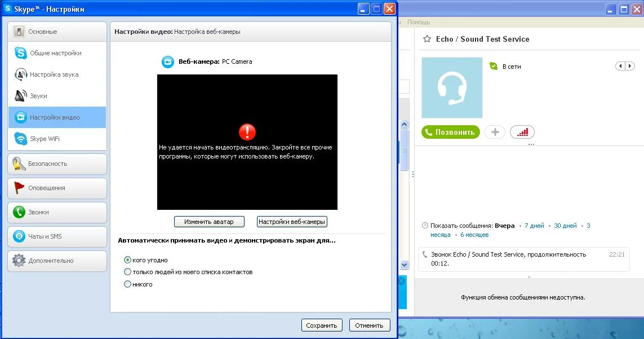Image resolution: width=644 pixels, height=339 pixels.
Task: Open the Помощь menu
Action: click(x=419, y=22)
